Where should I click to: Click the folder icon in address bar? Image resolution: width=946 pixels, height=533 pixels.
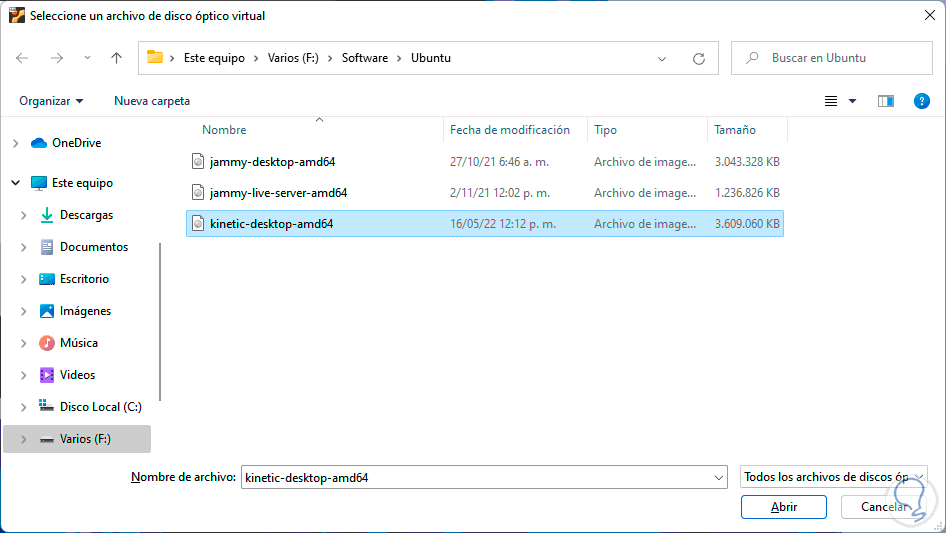coord(155,57)
